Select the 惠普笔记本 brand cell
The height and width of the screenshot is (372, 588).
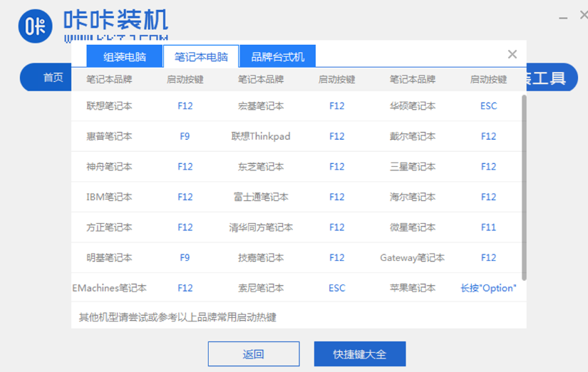(x=109, y=136)
